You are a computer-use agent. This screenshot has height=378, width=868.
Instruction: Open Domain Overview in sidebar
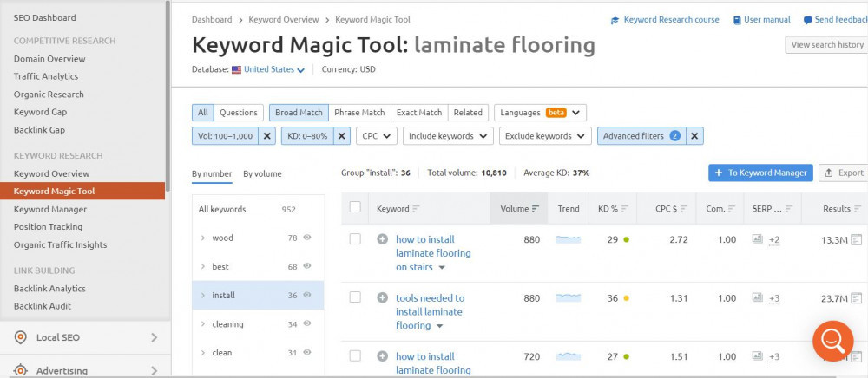click(49, 59)
